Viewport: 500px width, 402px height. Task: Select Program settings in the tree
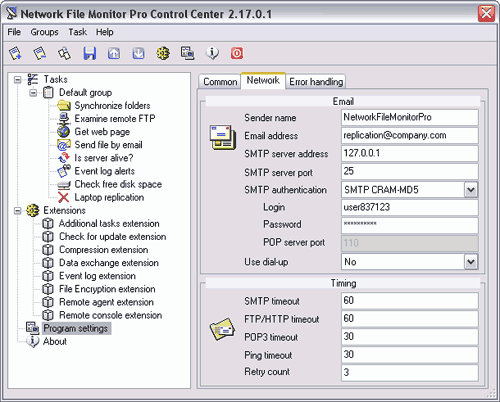(x=76, y=328)
